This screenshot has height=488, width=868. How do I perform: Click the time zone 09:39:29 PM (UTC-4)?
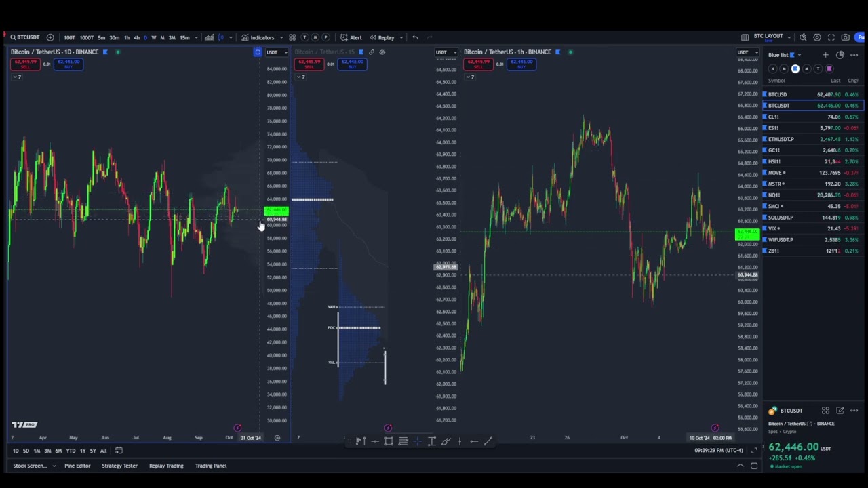coord(719,451)
